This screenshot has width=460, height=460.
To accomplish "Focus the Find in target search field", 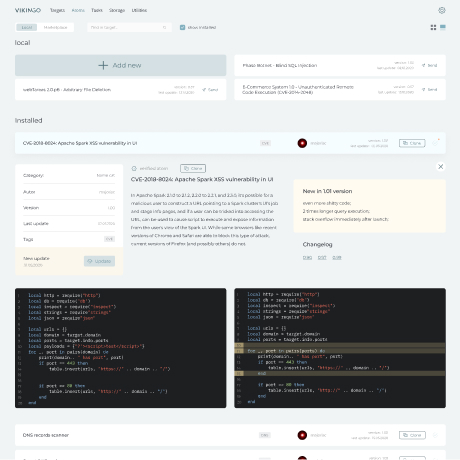I will coord(129,27).
